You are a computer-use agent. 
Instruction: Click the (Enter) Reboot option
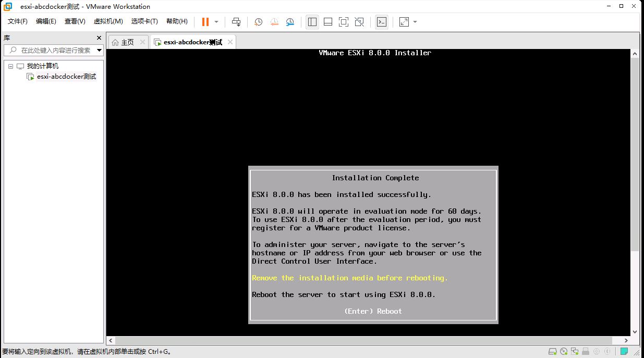pos(373,311)
